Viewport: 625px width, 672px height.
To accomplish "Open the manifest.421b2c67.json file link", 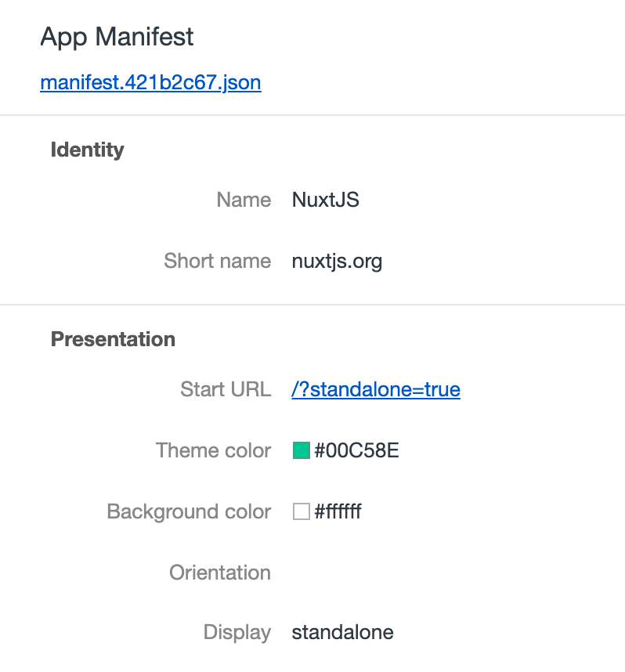I will tap(150, 82).
